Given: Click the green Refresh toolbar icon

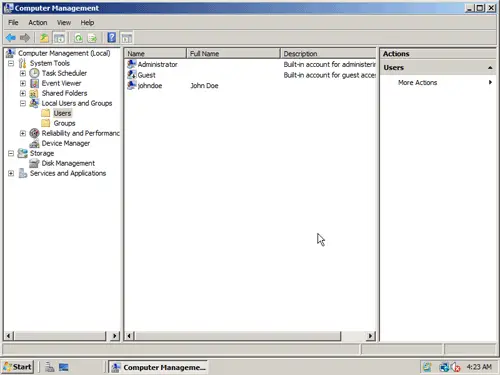Looking at the screenshot, I should pyautogui.click(x=78, y=38).
